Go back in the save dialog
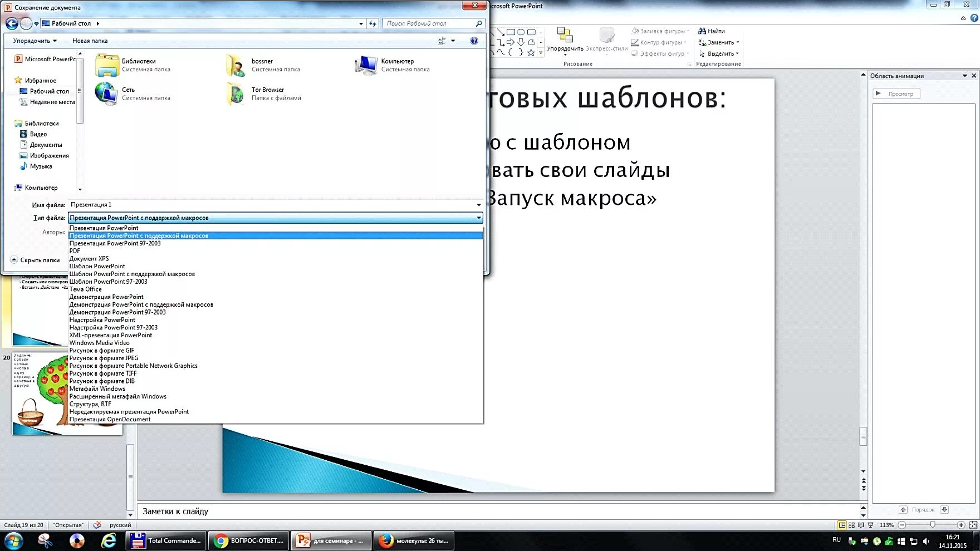This screenshot has width=980, height=551. pyautogui.click(x=12, y=23)
